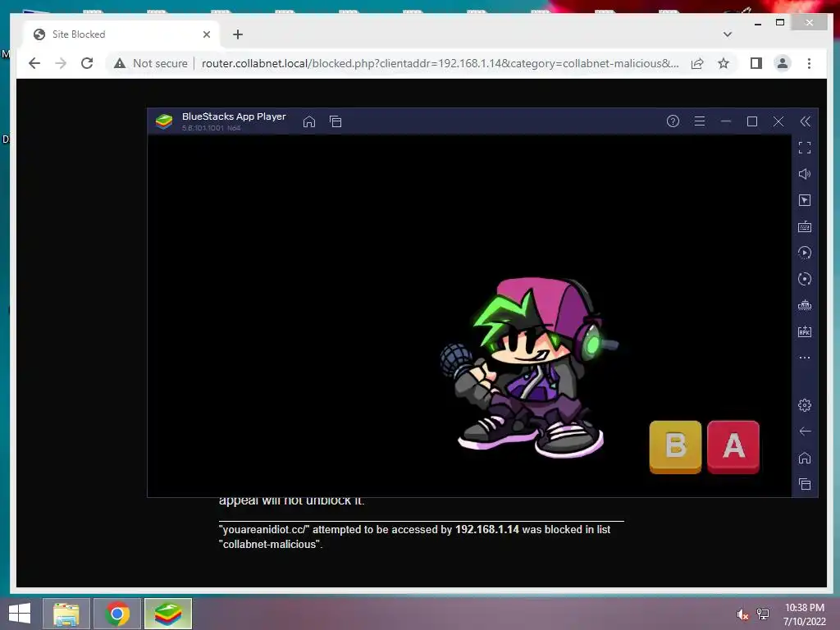Click the Install APK icon in BlueStacks

(805, 331)
